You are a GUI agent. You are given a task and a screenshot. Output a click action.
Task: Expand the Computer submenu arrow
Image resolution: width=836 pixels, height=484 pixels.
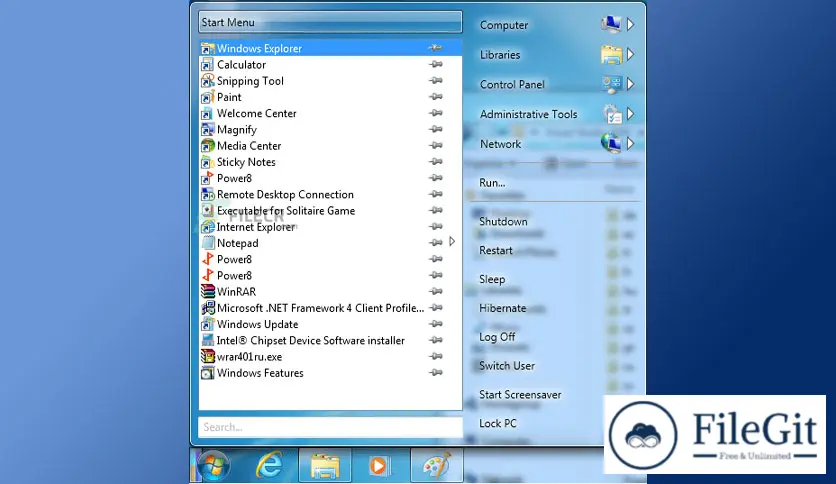pyautogui.click(x=631, y=25)
